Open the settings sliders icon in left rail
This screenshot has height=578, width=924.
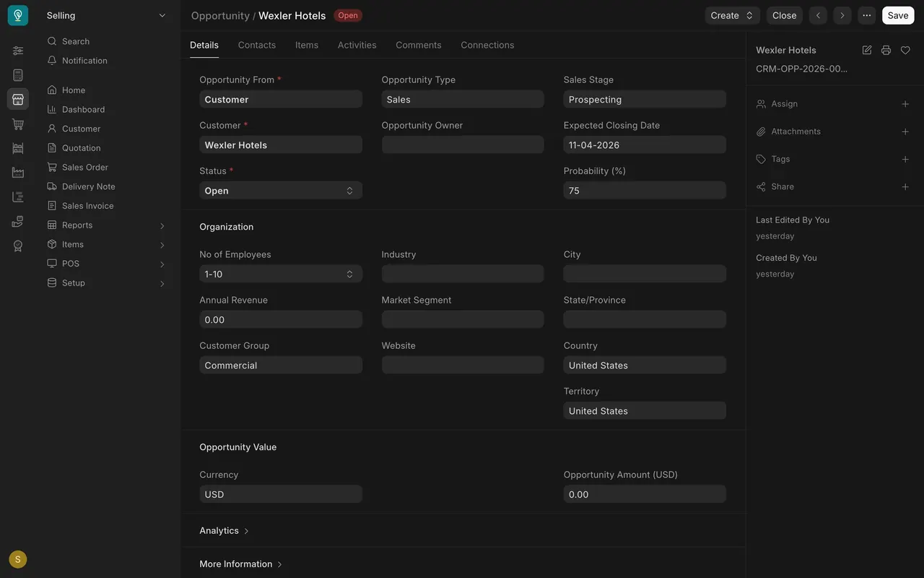point(18,51)
